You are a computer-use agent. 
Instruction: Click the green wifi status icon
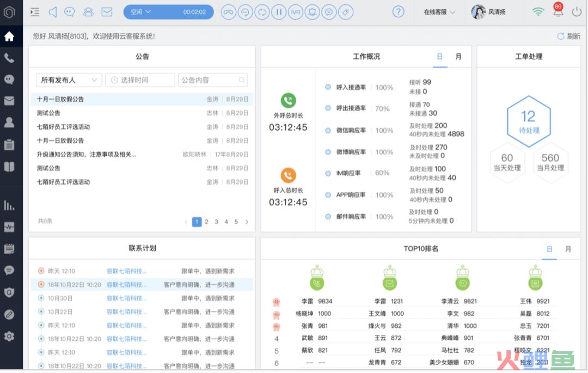(538, 12)
